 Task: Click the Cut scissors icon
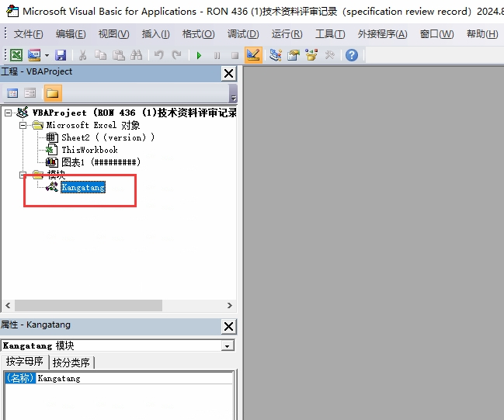[82, 55]
